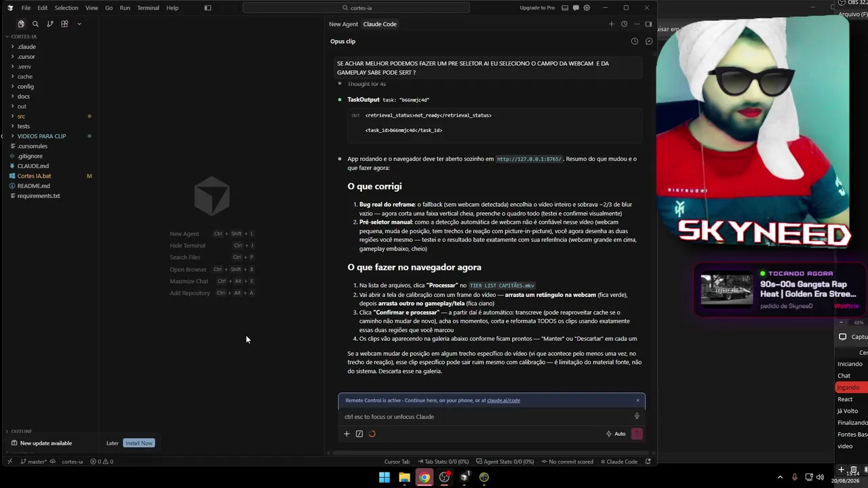Image resolution: width=868 pixels, height=488 pixels.
Task: Open the File menu
Action: coord(26,8)
